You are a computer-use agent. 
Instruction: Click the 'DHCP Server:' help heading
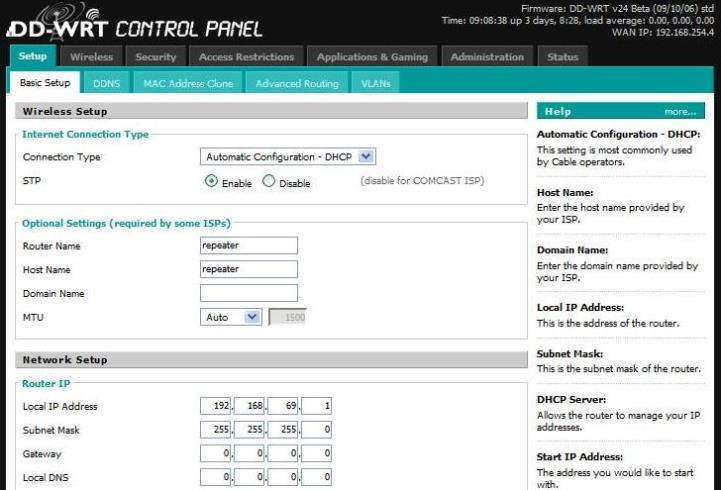pos(571,399)
